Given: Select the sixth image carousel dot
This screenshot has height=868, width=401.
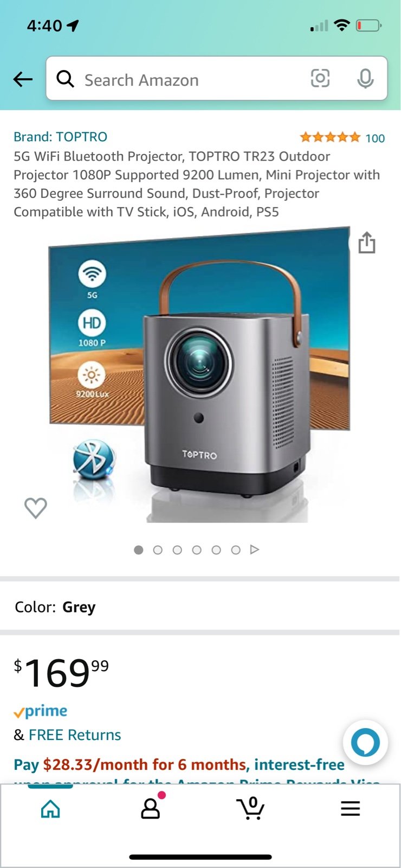Looking at the screenshot, I should [236, 550].
